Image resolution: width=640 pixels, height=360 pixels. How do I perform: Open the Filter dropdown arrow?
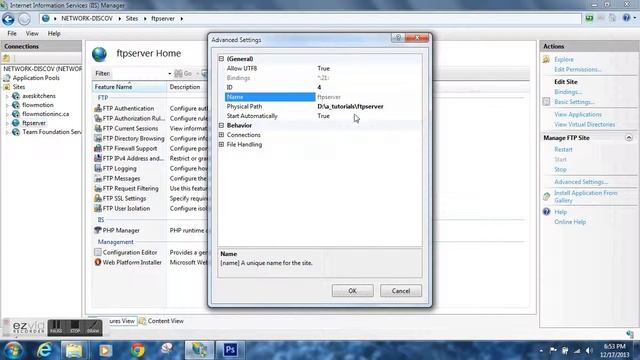click(x=169, y=73)
